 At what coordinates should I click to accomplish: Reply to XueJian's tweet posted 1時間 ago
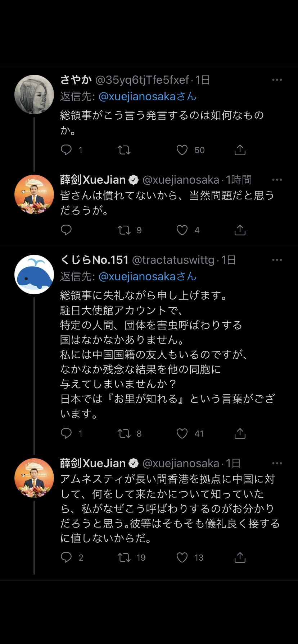[66, 230]
